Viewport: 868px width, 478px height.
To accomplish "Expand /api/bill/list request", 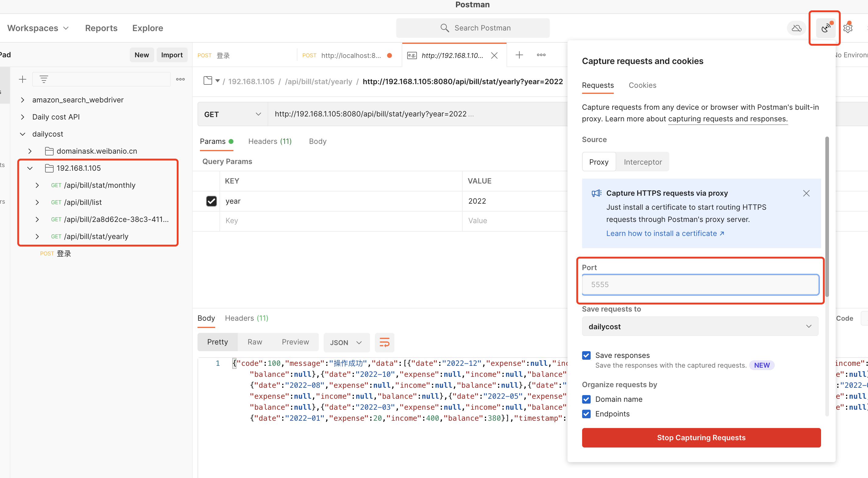I will (37, 203).
